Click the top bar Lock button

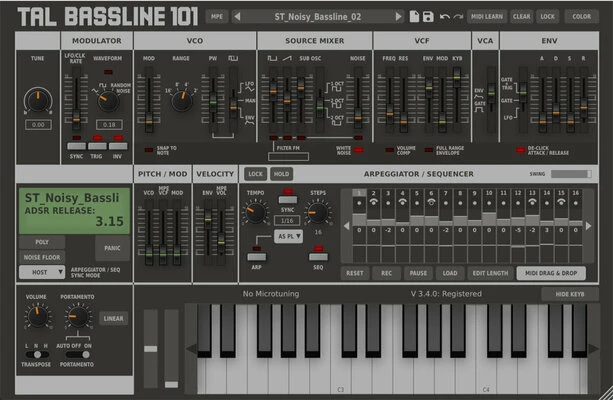[547, 16]
